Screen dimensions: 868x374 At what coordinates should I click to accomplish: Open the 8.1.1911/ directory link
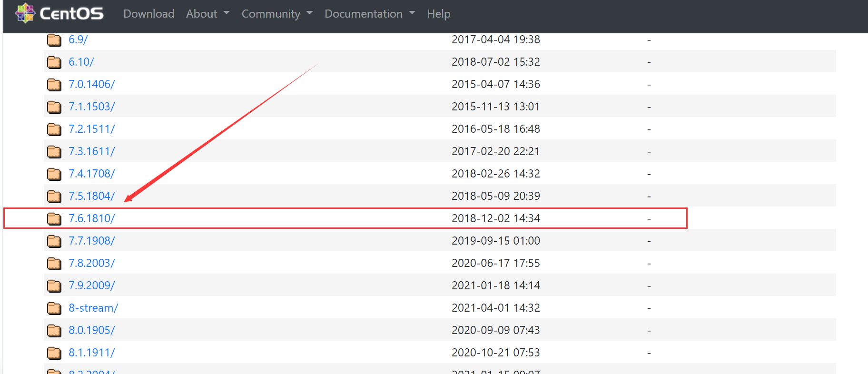tap(92, 353)
